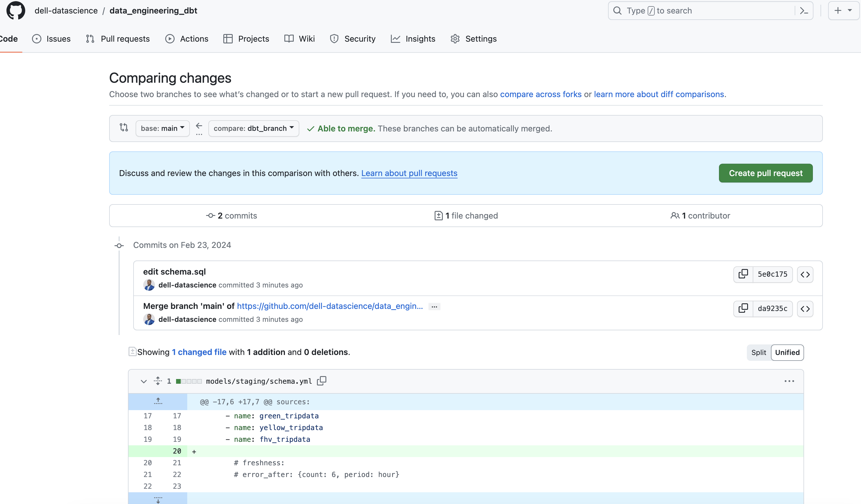
Task: Click the dell-datascience avatar on Merge branch commit
Action: point(149,319)
